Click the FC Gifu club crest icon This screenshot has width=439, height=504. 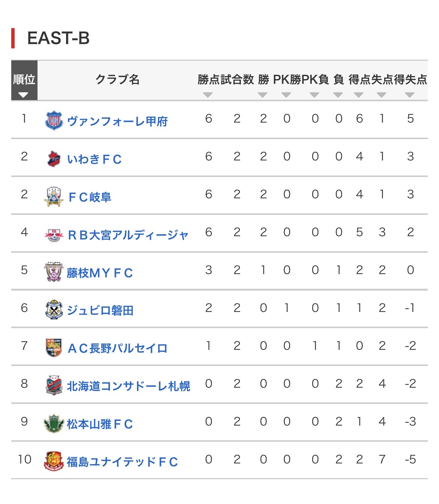point(53,196)
